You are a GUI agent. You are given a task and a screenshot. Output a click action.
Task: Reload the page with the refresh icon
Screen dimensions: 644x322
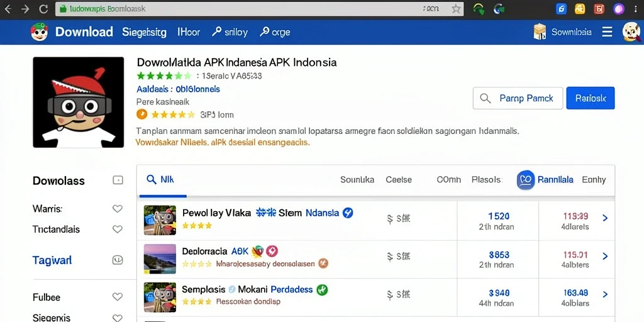click(x=43, y=9)
